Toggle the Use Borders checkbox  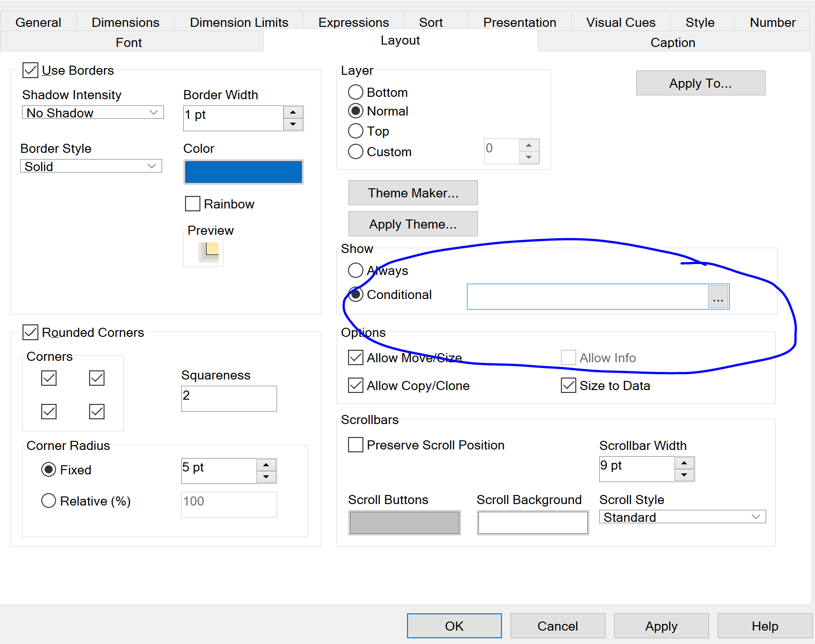(x=31, y=70)
